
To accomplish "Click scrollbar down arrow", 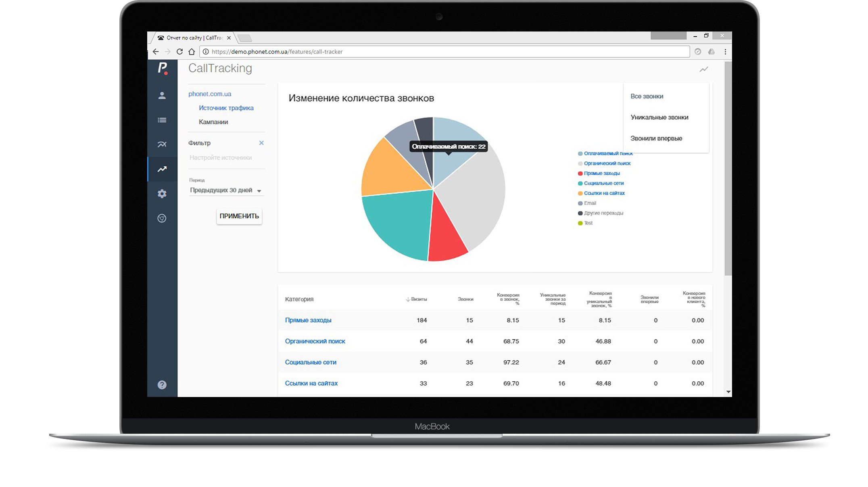I will click(x=728, y=392).
